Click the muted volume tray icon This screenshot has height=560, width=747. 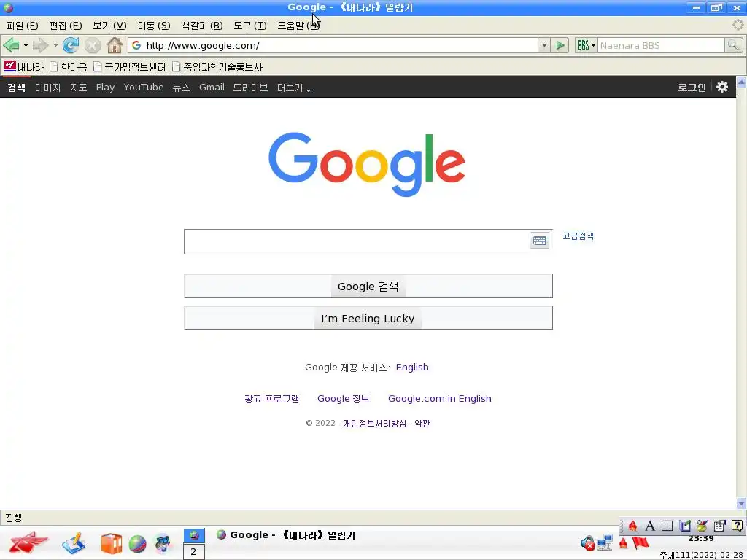click(x=588, y=543)
